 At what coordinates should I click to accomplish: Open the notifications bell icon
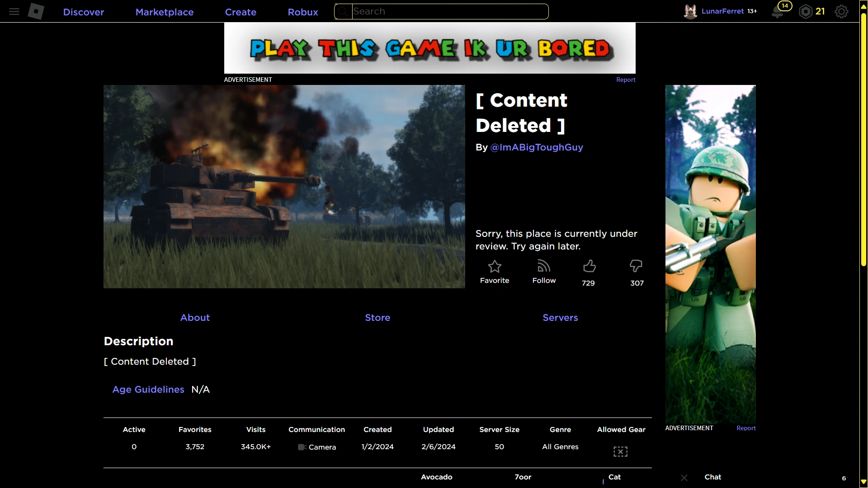pyautogui.click(x=778, y=12)
